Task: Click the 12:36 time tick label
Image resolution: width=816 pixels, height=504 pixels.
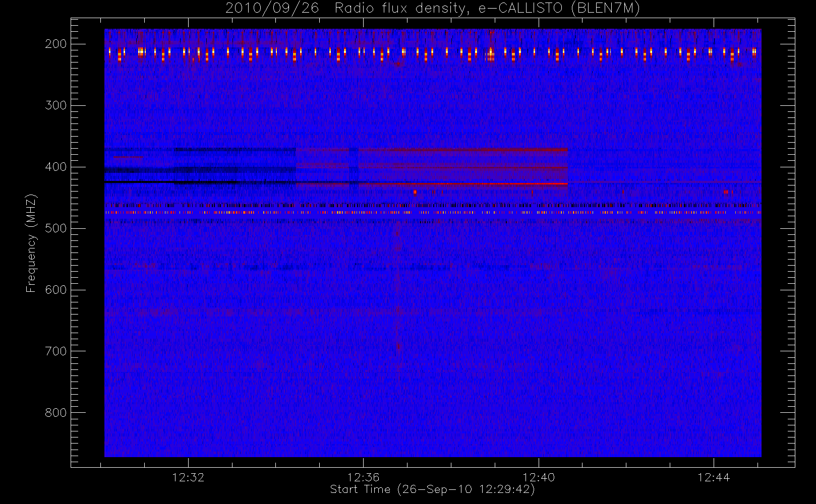Action: [x=363, y=477]
